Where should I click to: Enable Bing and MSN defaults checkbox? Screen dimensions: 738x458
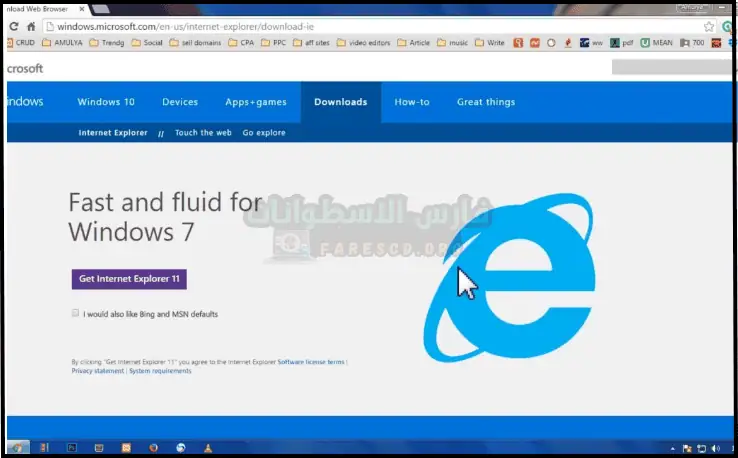click(x=76, y=313)
